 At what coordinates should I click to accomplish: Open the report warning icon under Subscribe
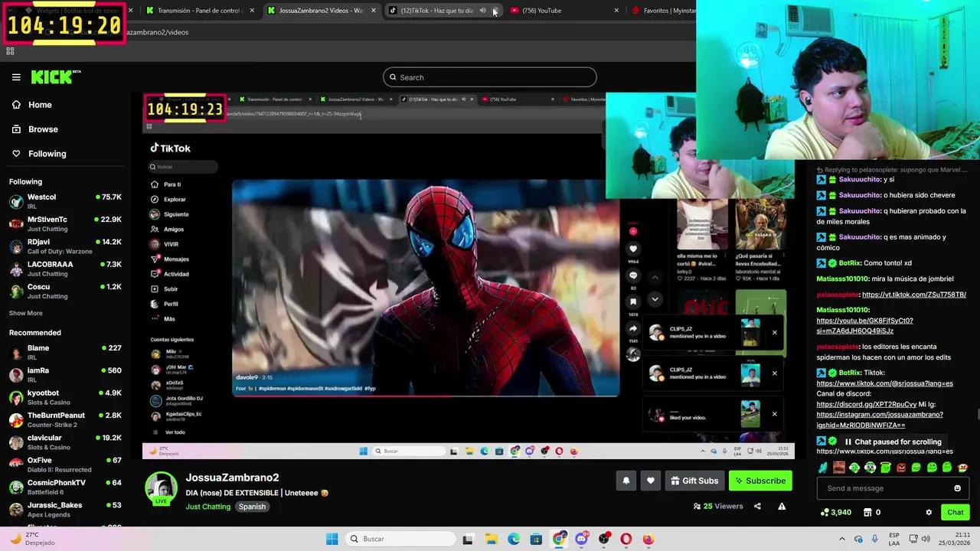pos(782,506)
